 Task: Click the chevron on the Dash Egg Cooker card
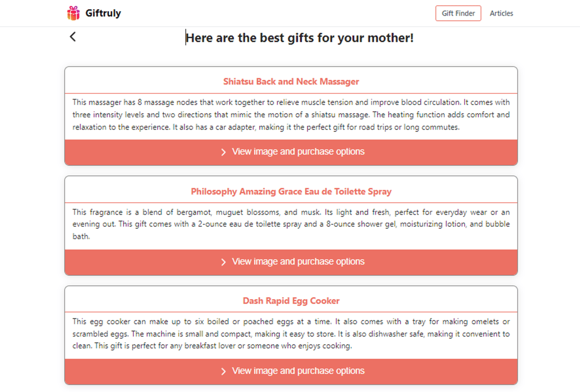223,371
